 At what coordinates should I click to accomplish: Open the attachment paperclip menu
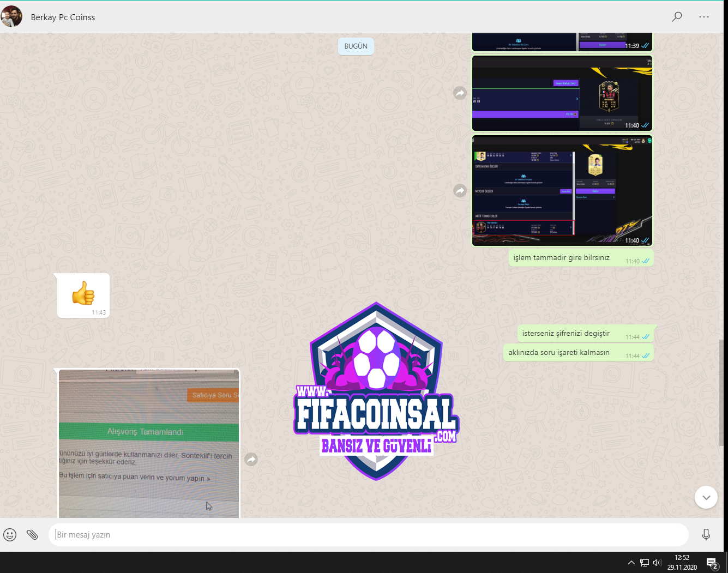32,535
